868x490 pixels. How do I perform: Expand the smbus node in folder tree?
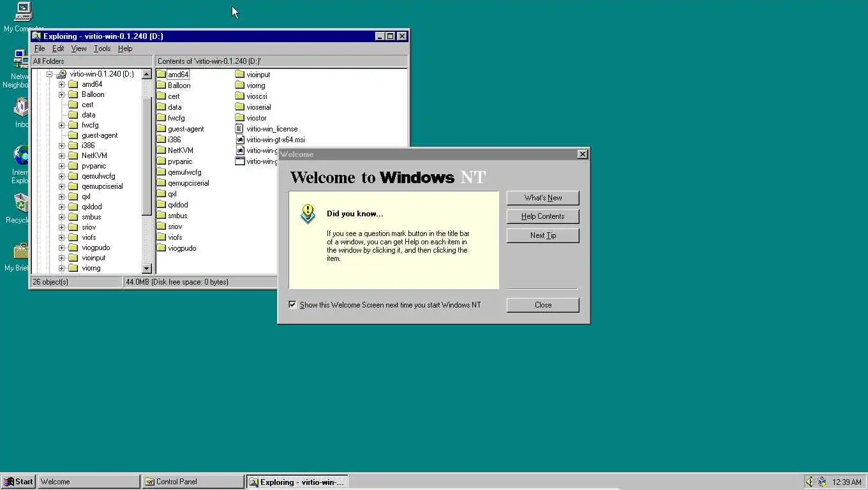pyautogui.click(x=61, y=217)
